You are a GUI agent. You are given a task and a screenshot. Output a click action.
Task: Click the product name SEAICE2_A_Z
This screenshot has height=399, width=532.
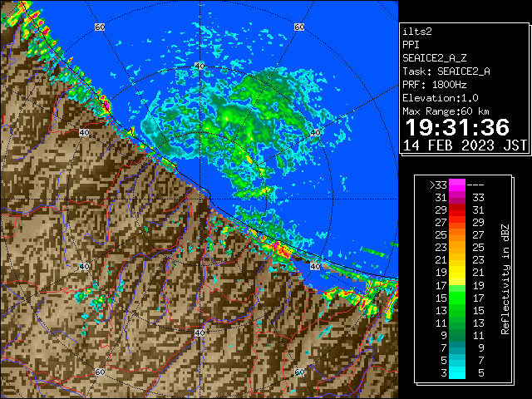(x=434, y=58)
